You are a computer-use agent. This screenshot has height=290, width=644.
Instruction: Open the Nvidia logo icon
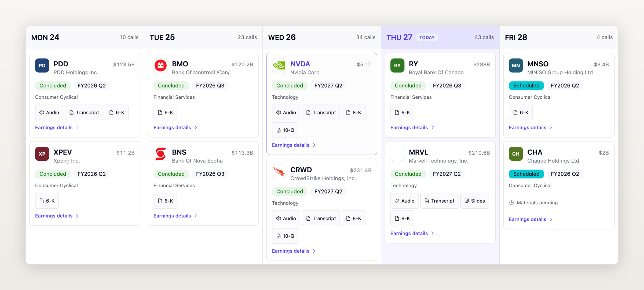point(279,66)
